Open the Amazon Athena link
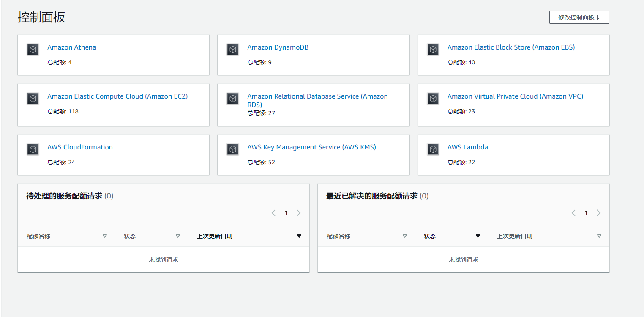This screenshot has height=317, width=644. pyautogui.click(x=71, y=47)
